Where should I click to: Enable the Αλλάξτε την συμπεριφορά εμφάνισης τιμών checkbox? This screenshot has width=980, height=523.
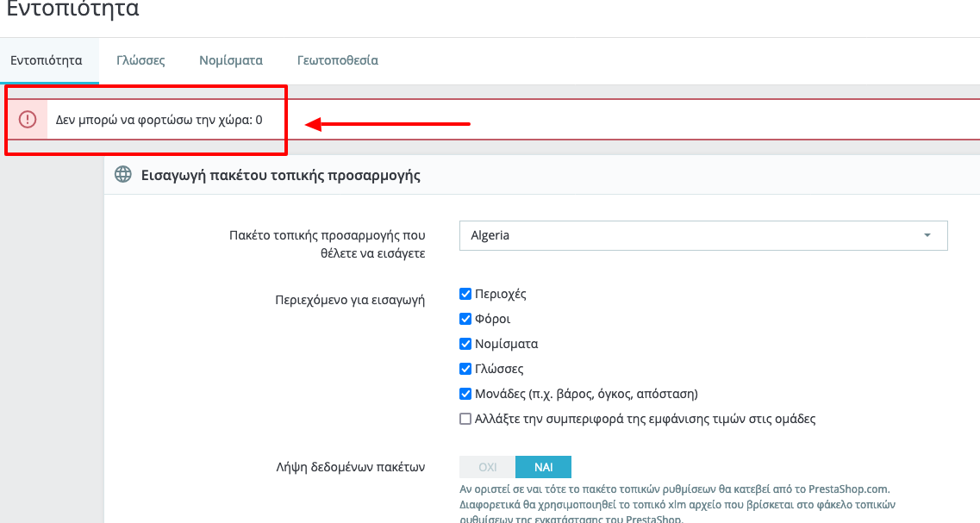[465, 419]
